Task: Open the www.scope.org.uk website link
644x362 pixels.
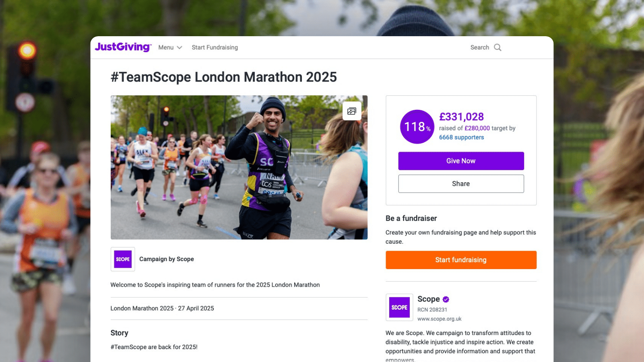Action: 439,319
